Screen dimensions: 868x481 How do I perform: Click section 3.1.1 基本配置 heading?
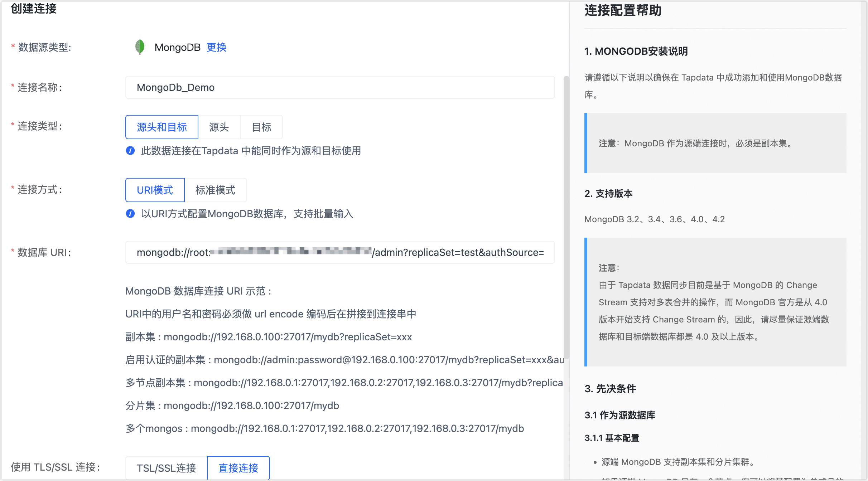(612, 437)
